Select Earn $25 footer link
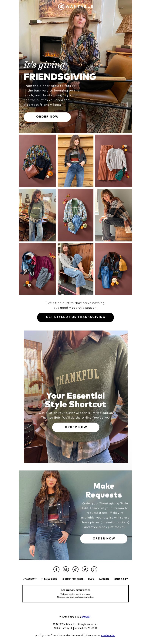Image resolution: width=151 pixels, height=644 pixels. pyautogui.click(x=104, y=579)
